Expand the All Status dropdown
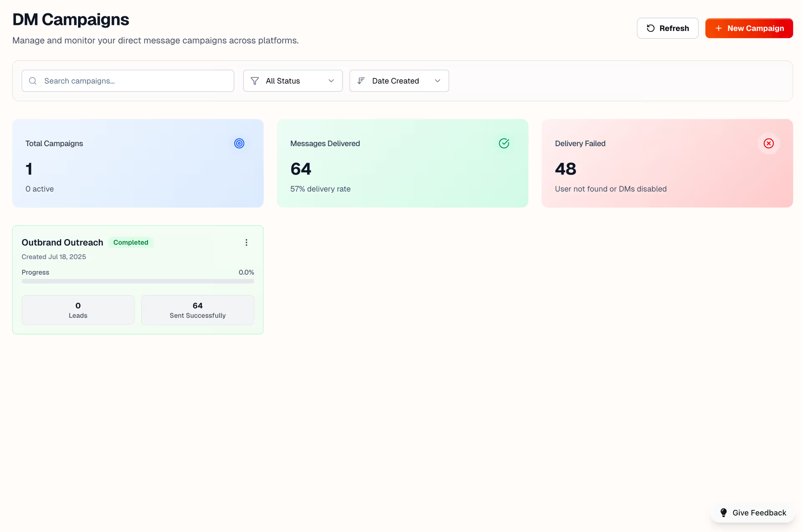The height and width of the screenshot is (532, 802). (292, 81)
